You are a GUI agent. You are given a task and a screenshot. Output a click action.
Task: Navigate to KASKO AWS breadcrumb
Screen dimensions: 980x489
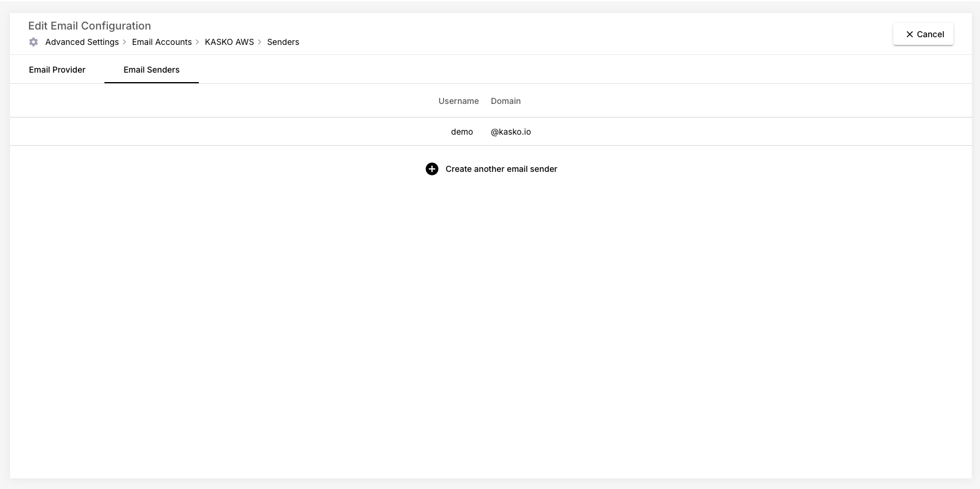point(229,42)
